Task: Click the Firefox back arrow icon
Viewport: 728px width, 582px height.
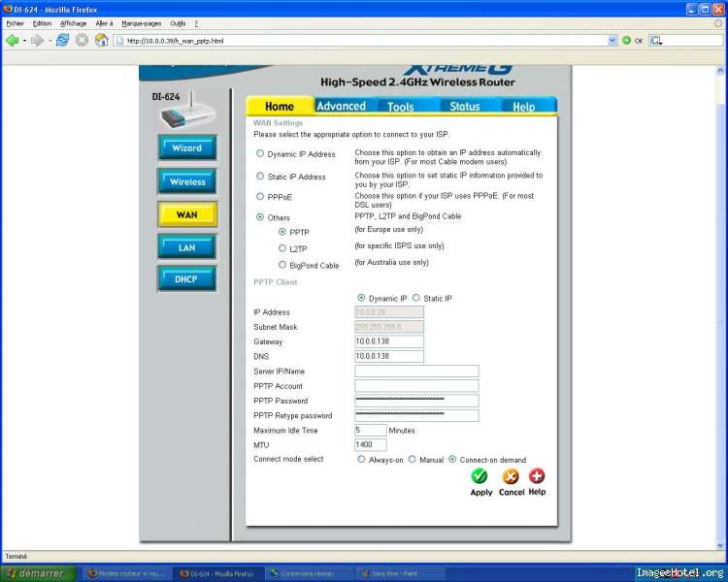Action: [x=12, y=41]
